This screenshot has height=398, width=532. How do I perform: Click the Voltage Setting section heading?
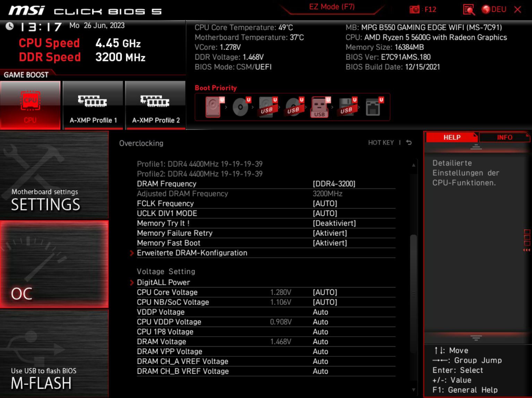[166, 272]
